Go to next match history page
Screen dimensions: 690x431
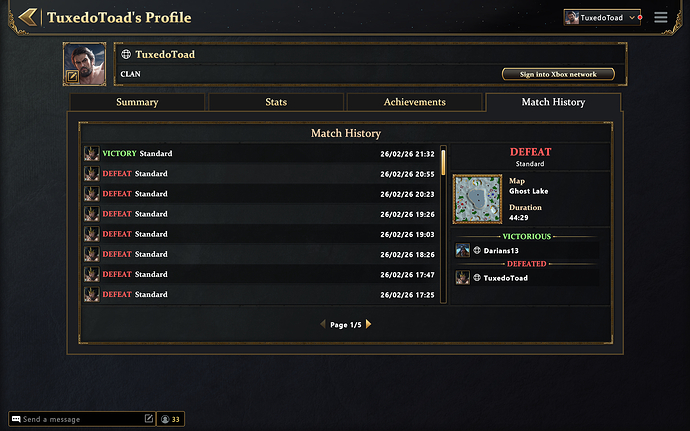pyautogui.click(x=368, y=324)
